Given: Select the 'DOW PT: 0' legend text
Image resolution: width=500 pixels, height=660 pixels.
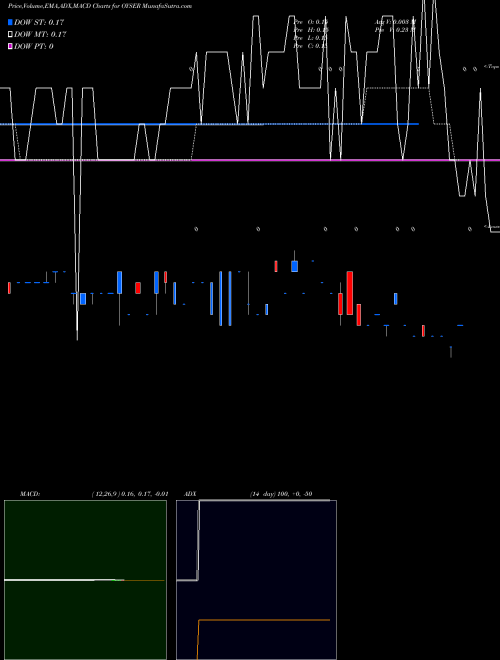Looking at the screenshot, I should 34,47.
